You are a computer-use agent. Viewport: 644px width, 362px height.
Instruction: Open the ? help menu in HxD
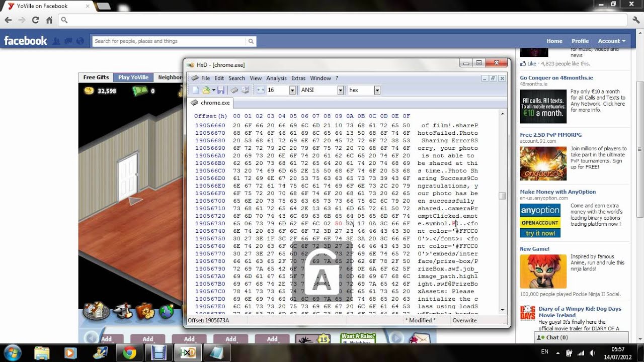337,78
